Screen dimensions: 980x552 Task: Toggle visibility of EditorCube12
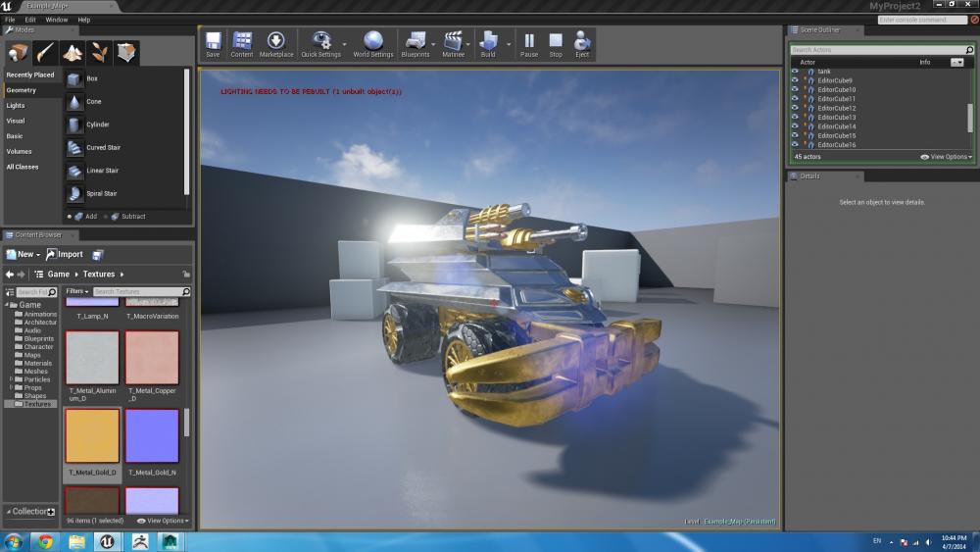[x=795, y=108]
